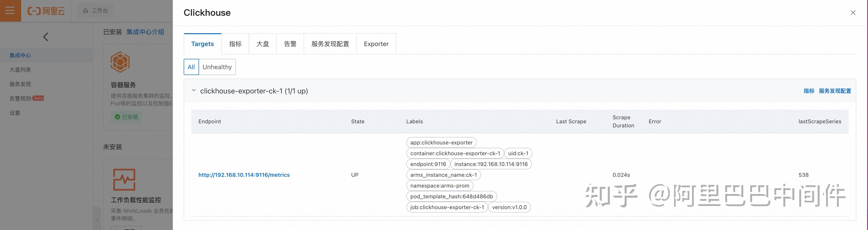868x230 pixels.
Task: Open the 告警 tab
Action: click(290, 44)
